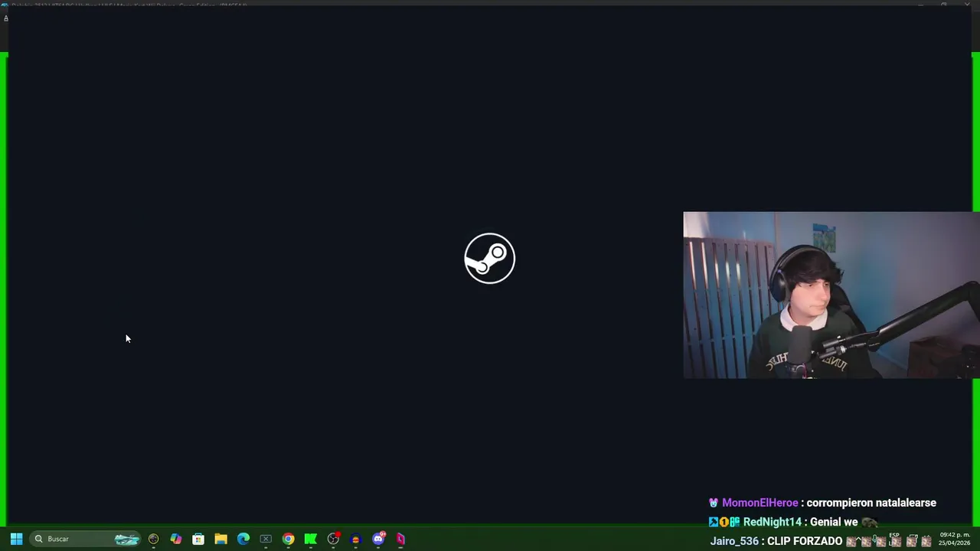
Task: Open the Copilot taskbar icon
Action: tap(176, 539)
